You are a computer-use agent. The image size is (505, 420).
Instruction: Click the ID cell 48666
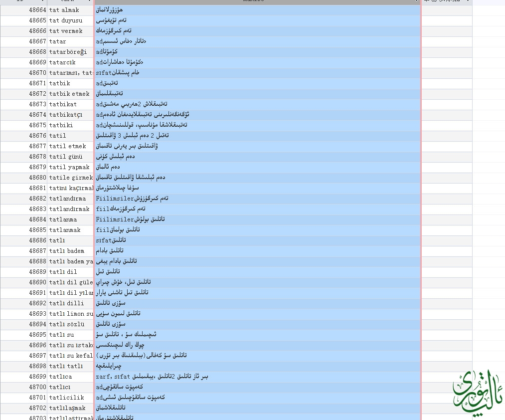click(24, 31)
